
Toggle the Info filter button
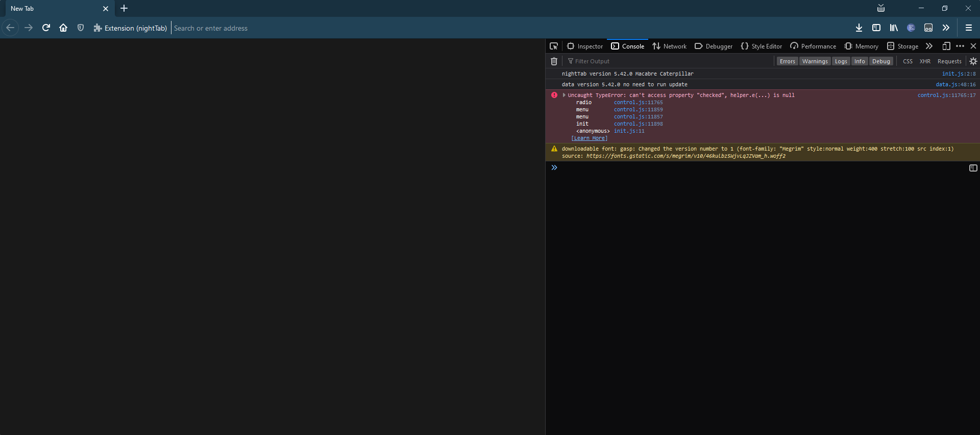(x=860, y=61)
